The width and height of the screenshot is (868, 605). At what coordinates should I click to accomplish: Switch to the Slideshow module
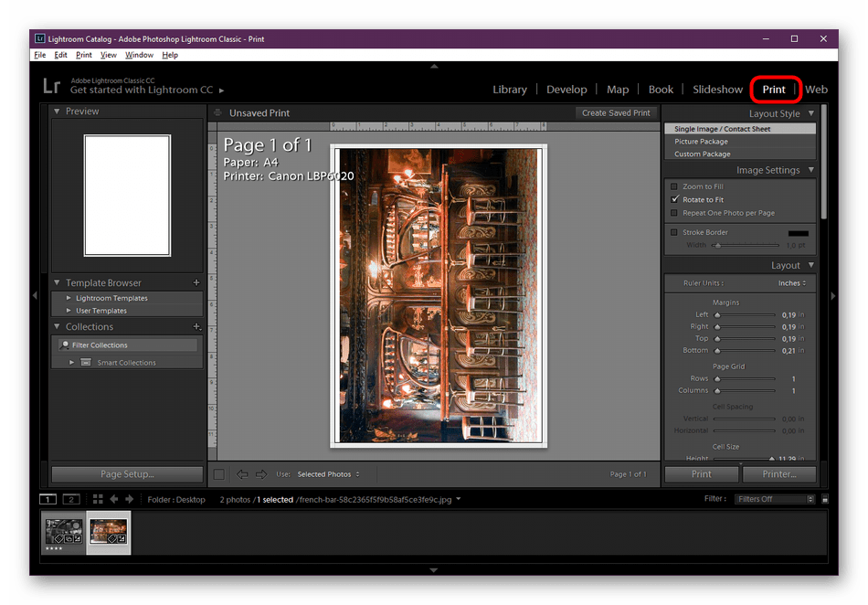coord(717,90)
